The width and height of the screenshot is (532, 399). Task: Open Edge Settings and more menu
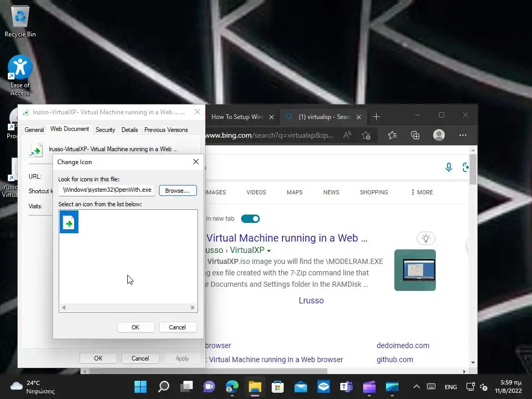pos(463,135)
